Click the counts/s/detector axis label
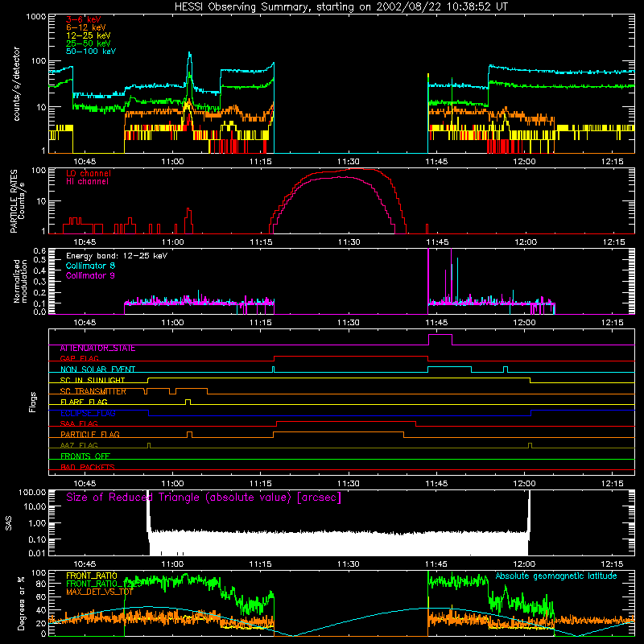The height and width of the screenshot is (644, 644). (16, 84)
